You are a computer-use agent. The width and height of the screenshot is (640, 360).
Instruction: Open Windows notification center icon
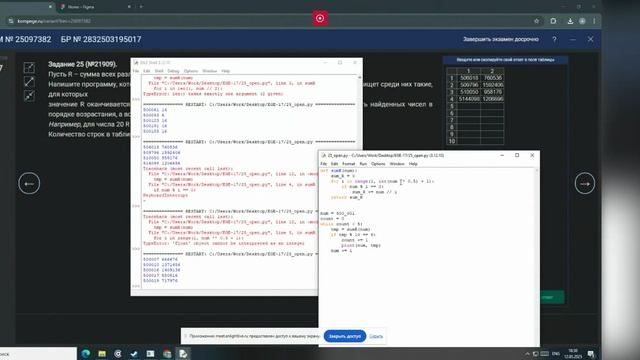[591, 353]
